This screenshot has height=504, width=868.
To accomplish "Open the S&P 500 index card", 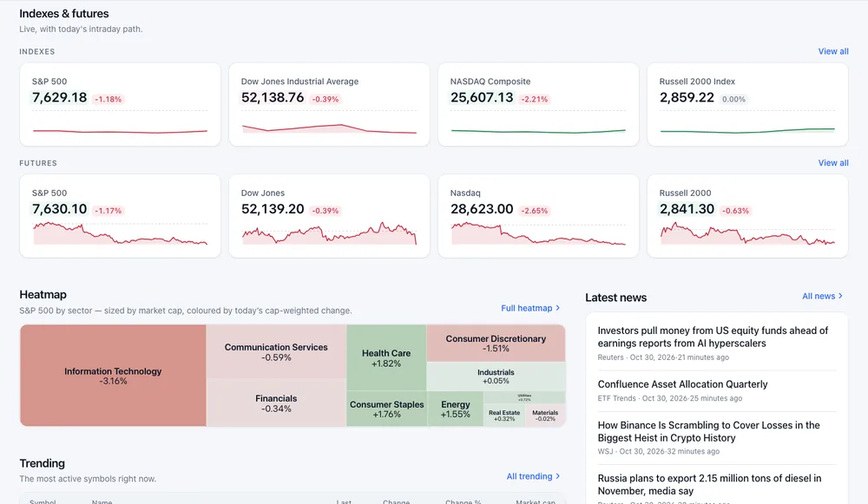I will pos(120,105).
